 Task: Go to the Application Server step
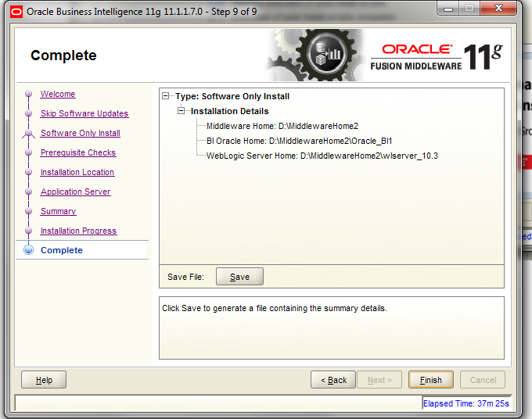(x=76, y=192)
